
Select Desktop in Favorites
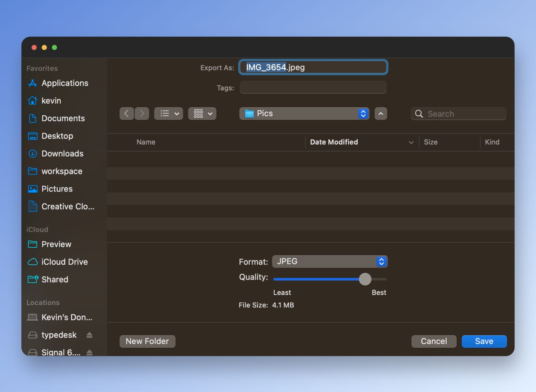tap(50, 136)
